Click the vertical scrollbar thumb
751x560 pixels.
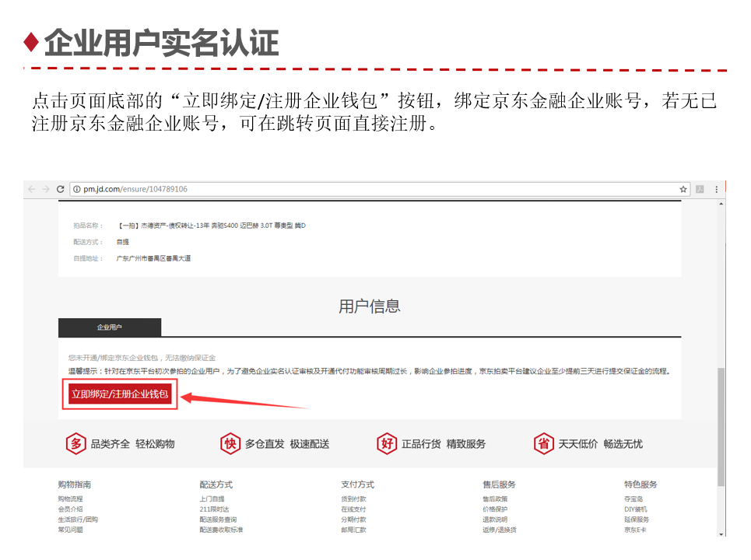(x=721, y=427)
